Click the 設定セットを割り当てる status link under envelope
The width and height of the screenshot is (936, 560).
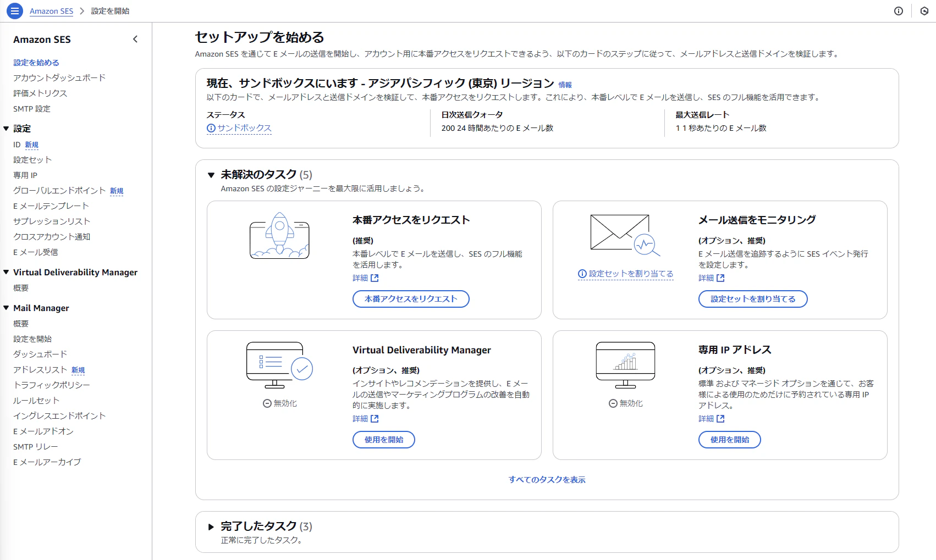(631, 274)
